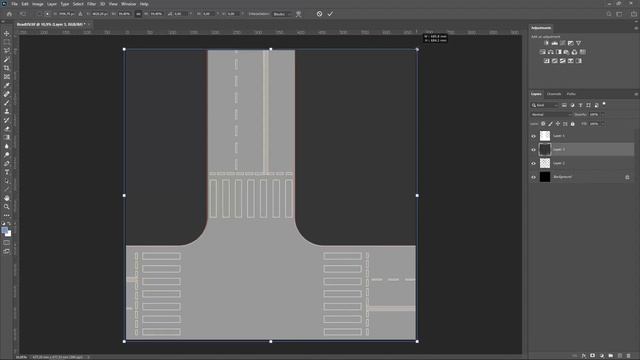
Task: Select the Dodge tool
Action: pyautogui.click(x=7, y=155)
